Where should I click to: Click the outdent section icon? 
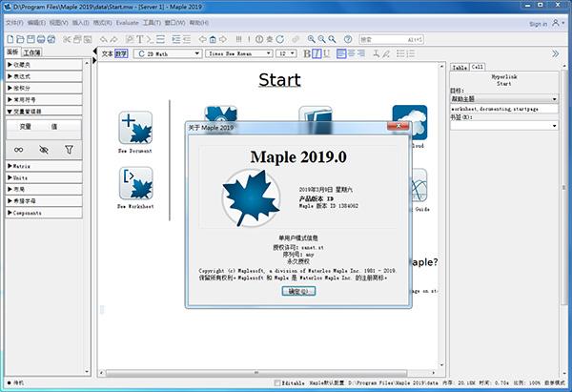pos(187,39)
